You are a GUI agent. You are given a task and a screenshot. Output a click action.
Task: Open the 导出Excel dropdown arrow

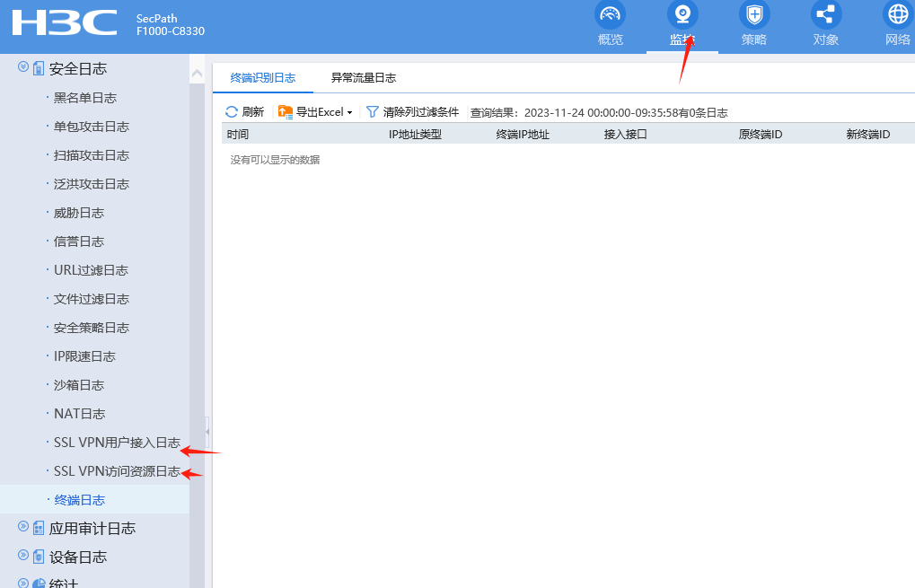point(349,112)
